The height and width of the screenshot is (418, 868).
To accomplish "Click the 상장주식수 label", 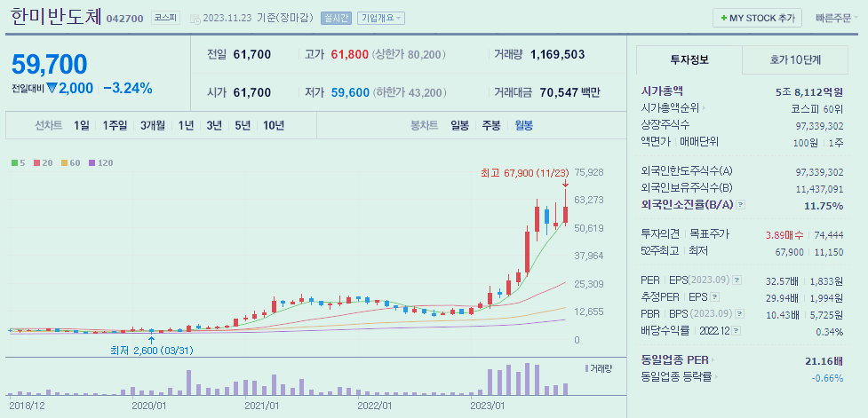I will coord(665,125).
